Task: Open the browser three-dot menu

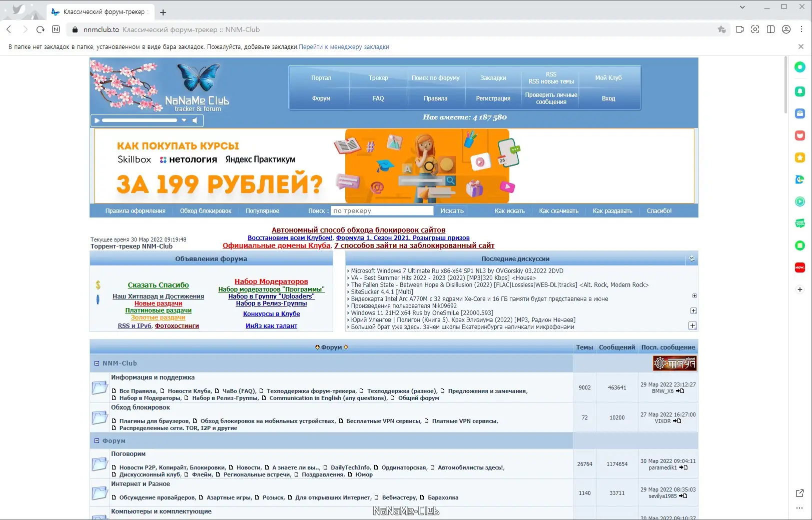Action: click(x=802, y=29)
